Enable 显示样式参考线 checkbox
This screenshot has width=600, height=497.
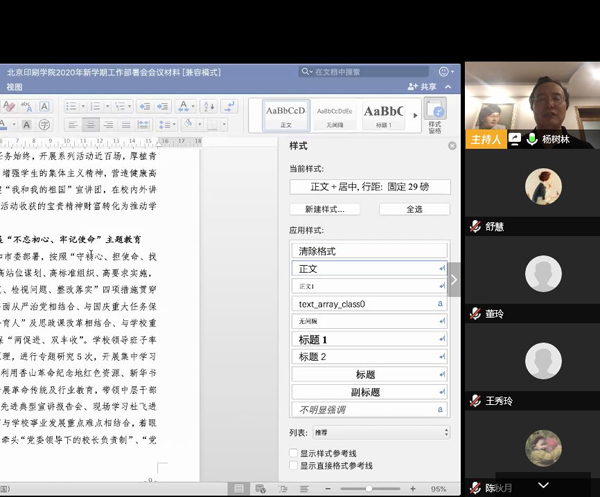pos(293,453)
